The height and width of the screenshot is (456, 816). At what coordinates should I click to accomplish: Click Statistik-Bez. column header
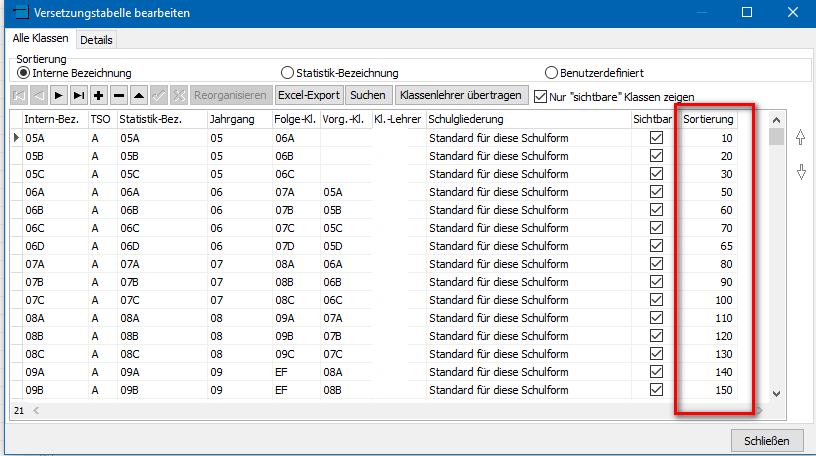click(162, 119)
